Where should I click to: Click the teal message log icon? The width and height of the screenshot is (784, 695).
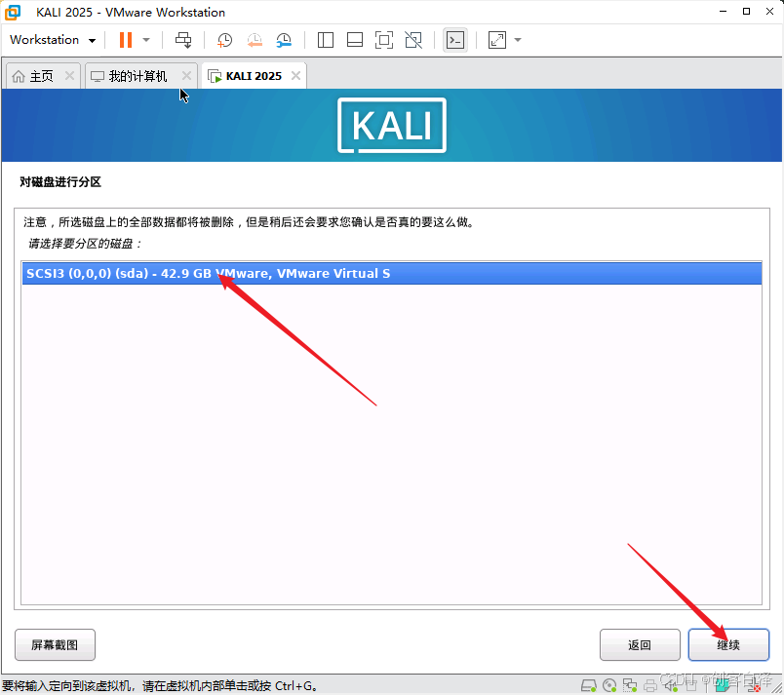click(722, 686)
